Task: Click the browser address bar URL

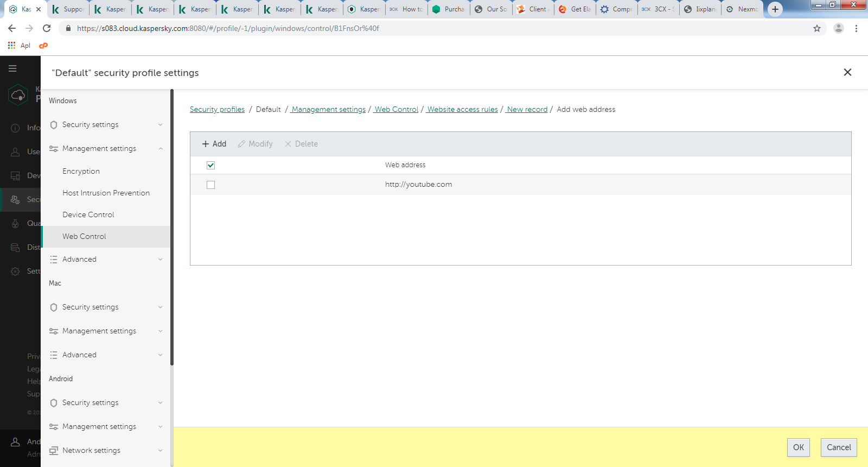Action: [228, 28]
